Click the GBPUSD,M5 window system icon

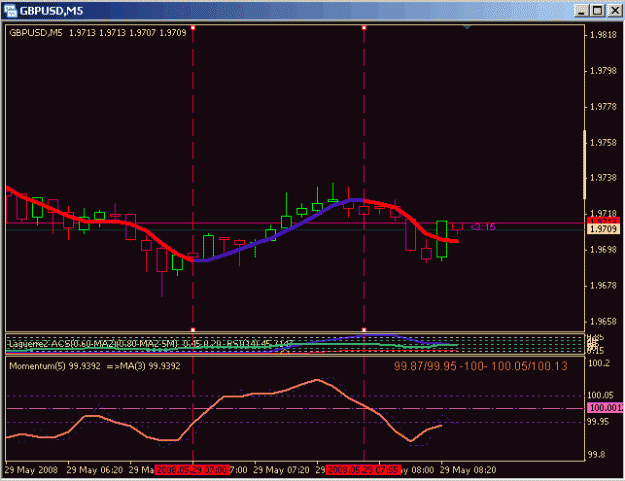[10, 10]
